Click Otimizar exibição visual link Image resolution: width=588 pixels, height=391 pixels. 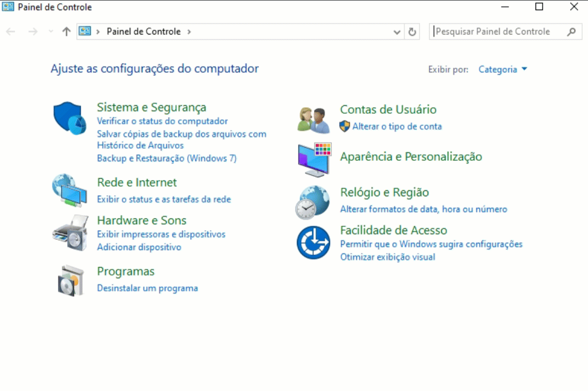pyautogui.click(x=388, y=257)
